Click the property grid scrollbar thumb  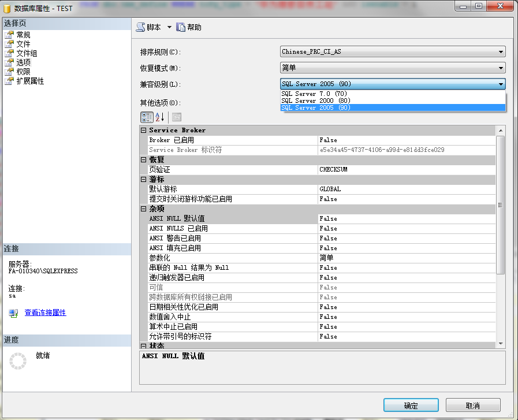(500, 205)
